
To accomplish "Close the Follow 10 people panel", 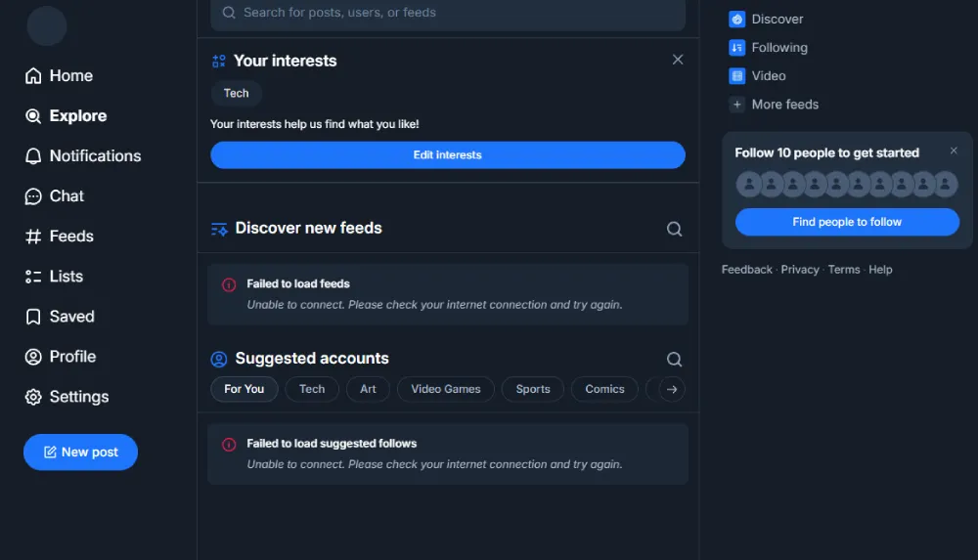I will tap(954, 151).
